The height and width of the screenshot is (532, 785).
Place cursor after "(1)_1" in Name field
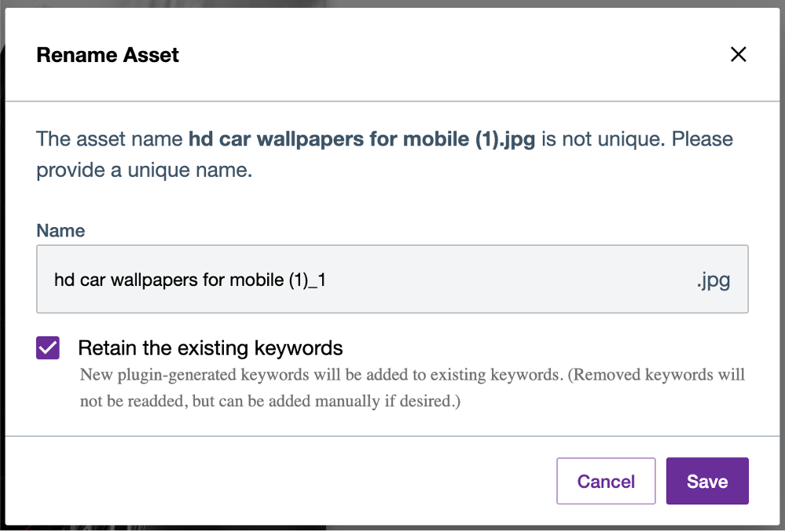tap(327, 280)
